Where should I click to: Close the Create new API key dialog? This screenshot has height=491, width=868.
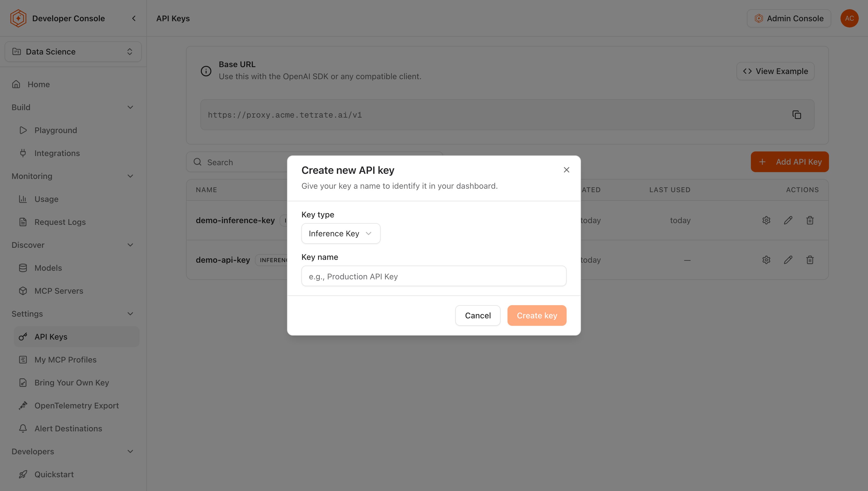pos(566,170)
